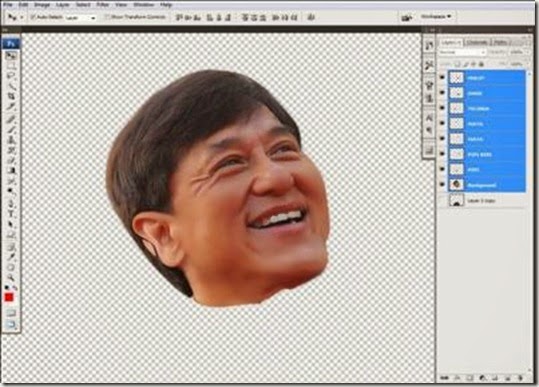Open the Filter menu
The image size is (539, 387).
pyautogui.click(x=102, y=5)
